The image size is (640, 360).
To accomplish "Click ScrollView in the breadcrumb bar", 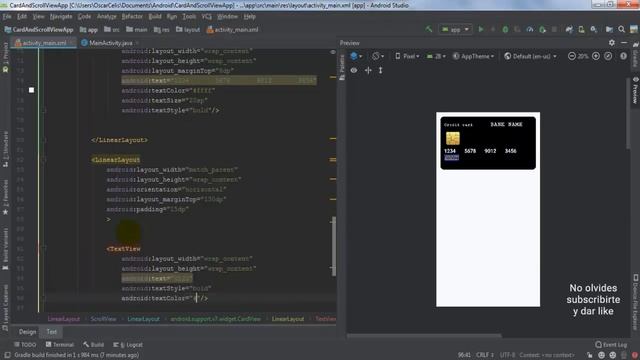I will point(103,319).
